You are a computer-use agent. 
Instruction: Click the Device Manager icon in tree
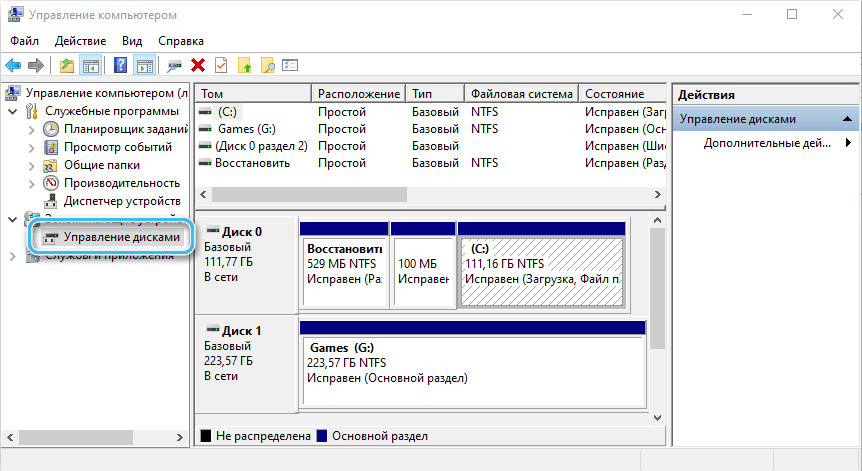point(52,201)
